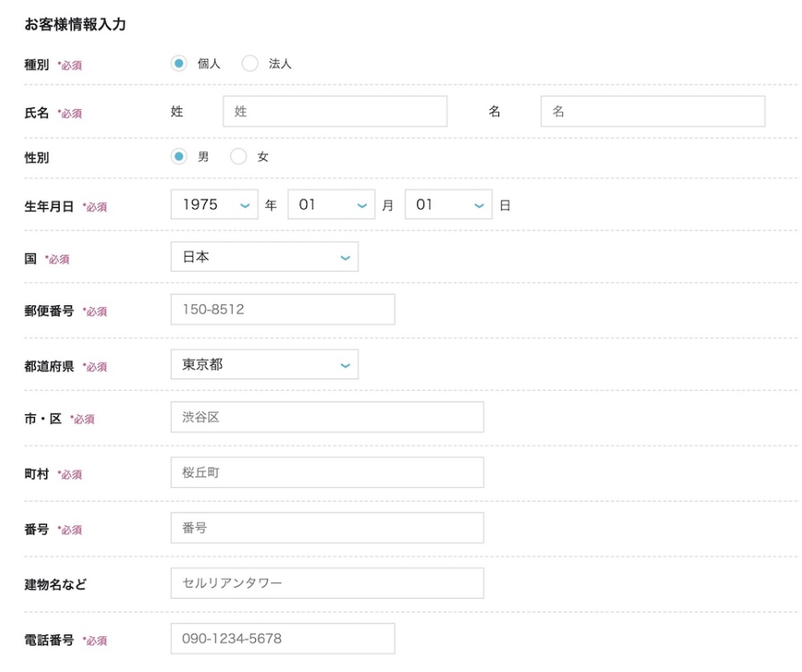Open the birth day dropdown

449,205
